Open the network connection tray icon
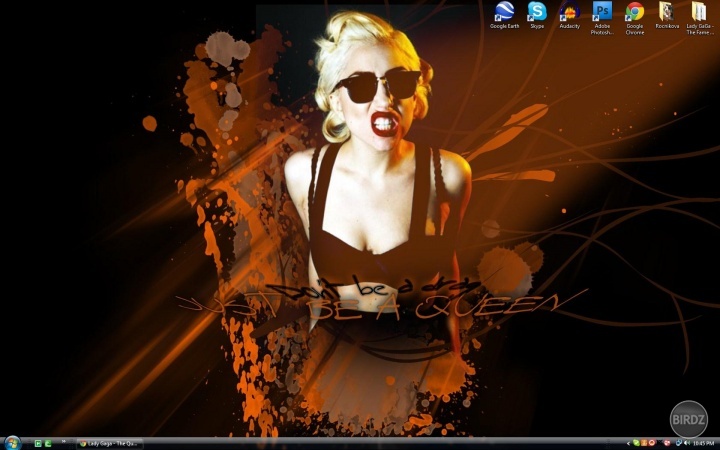The width and height of the screenshot is (720, 450). (679, 443)
